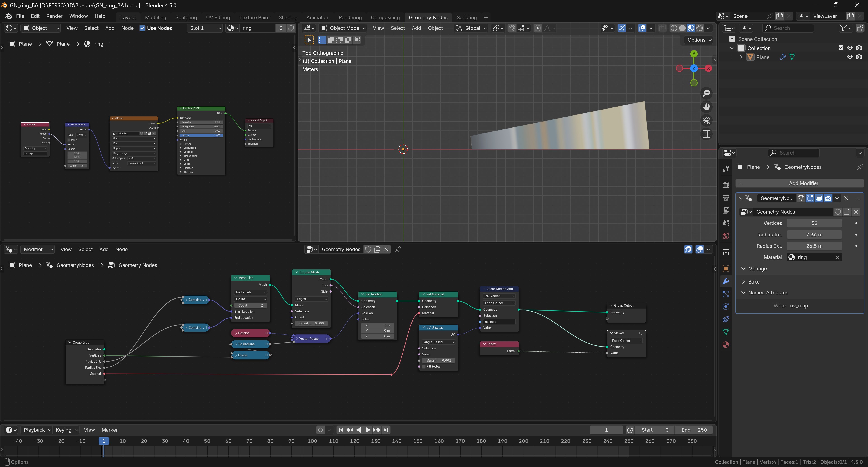Open Global transform orientation dropdown
The height and width of the screenshot is (467, 868).
coord(471,28)
